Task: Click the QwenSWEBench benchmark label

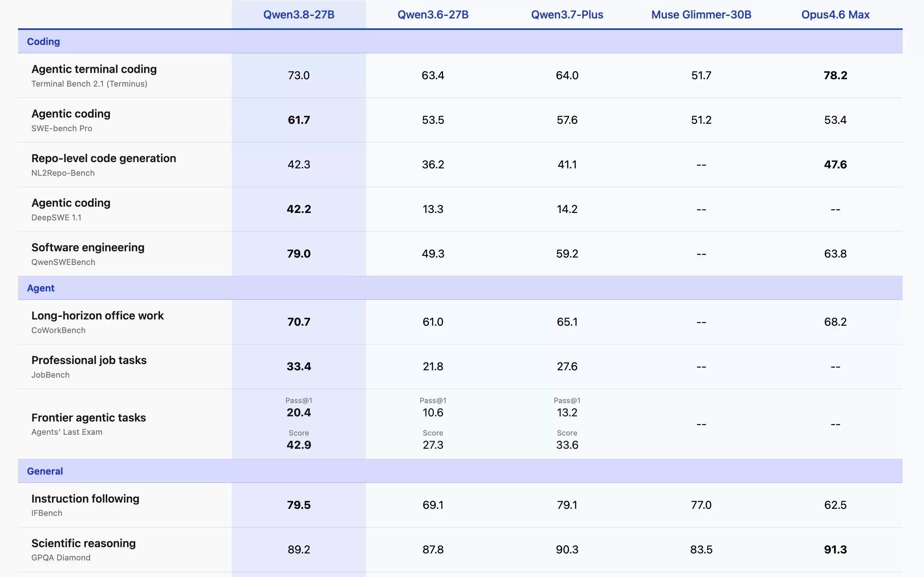Action: pos(63,262)
